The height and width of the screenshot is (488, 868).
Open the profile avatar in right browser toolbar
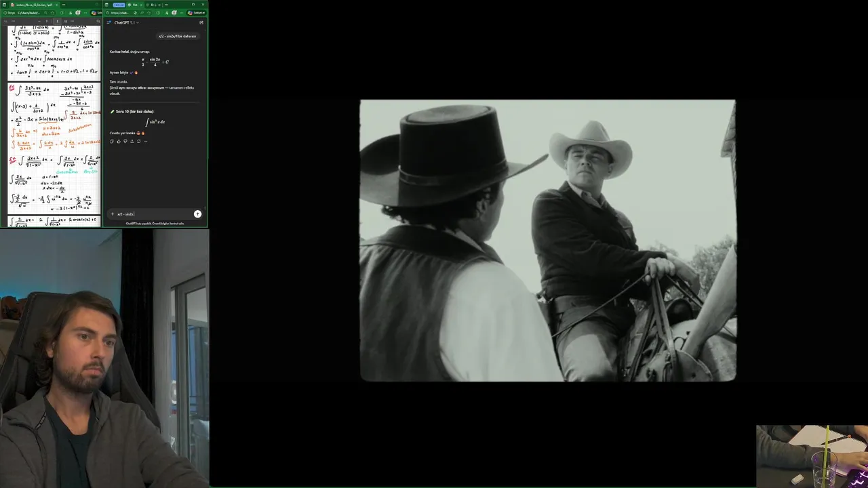coord(174,13)
